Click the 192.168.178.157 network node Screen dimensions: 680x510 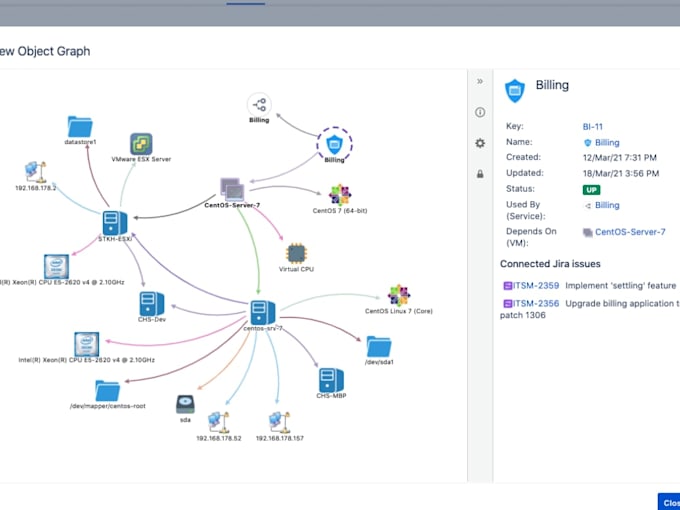coord(280,423)
